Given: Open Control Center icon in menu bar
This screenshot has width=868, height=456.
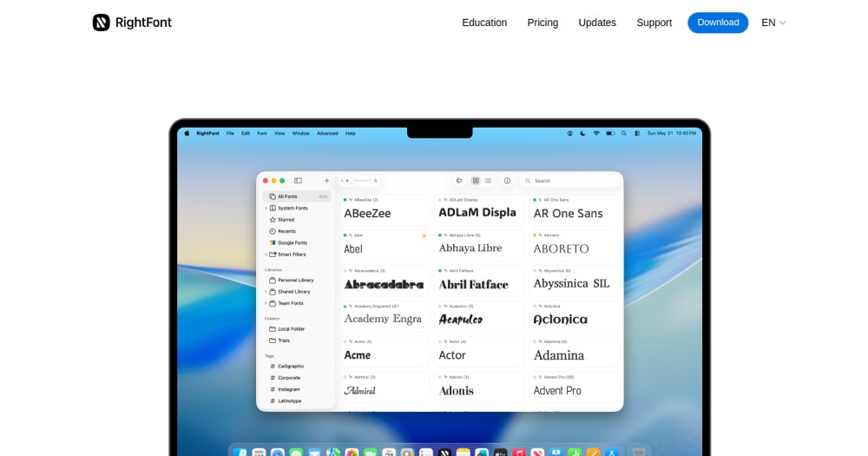Looking at the screenshot, I should click(x=637, y=134).
